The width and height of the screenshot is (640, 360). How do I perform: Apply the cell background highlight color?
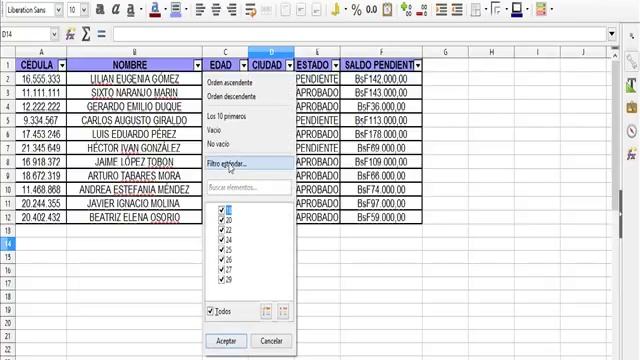(176, 9)
